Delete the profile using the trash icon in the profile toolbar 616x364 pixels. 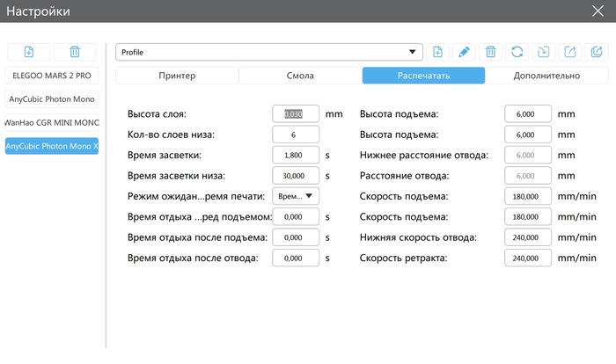coord(491,53)
